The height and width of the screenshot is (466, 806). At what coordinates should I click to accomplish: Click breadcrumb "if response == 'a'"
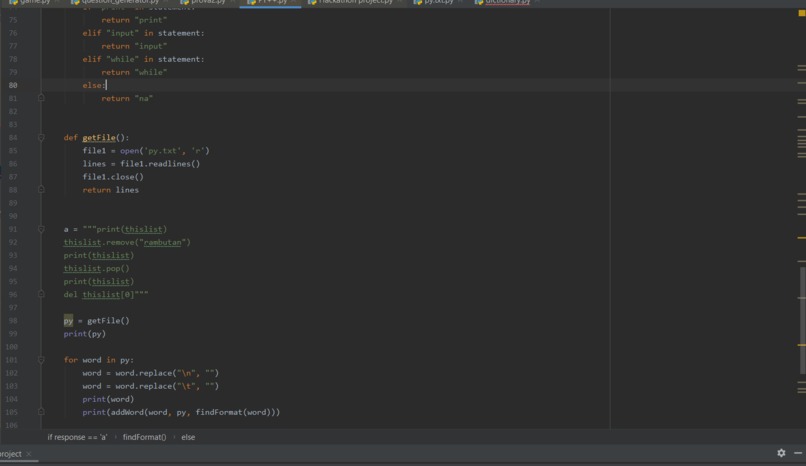pos(77,437)
